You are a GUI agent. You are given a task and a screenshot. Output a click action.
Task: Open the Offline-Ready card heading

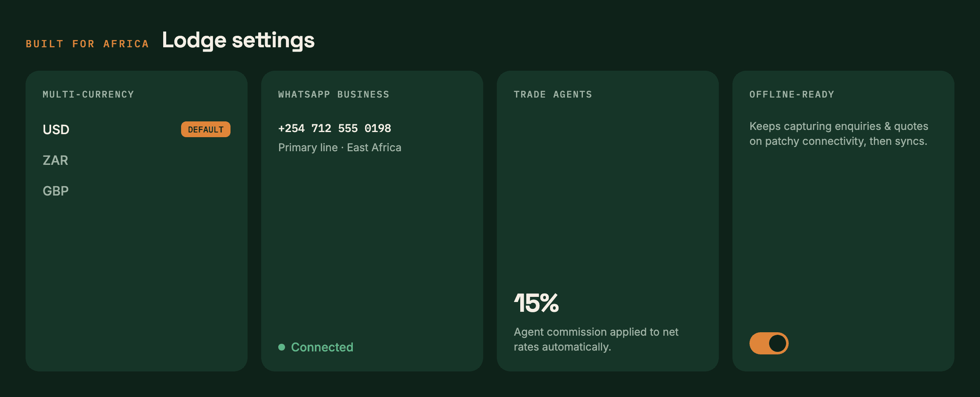[792, 95]
